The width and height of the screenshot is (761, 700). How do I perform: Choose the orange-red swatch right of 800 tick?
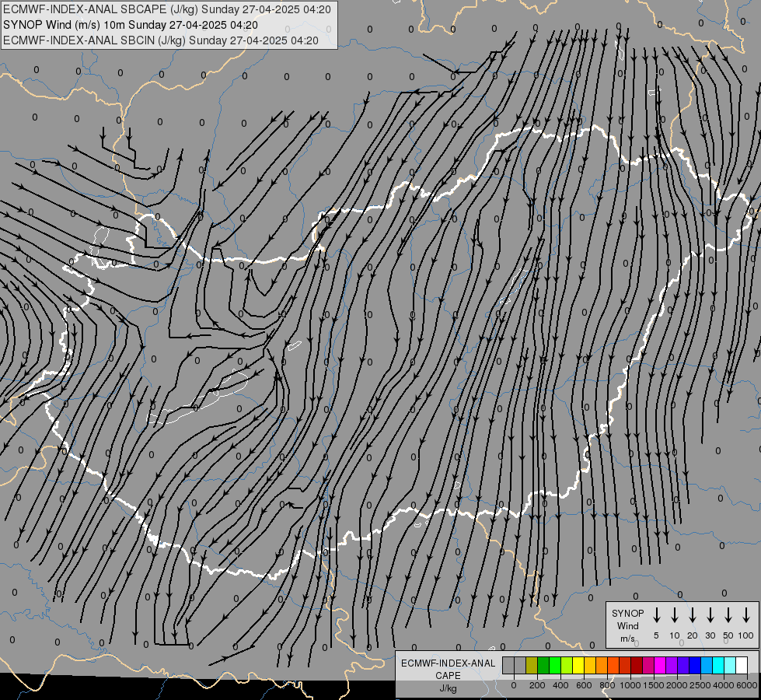click(x=613, y=665)
